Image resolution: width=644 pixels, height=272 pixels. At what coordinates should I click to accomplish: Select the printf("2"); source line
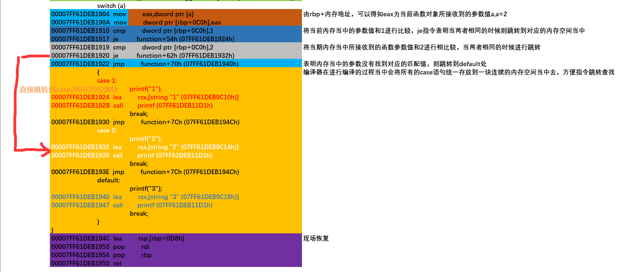[x=146, y=139]
